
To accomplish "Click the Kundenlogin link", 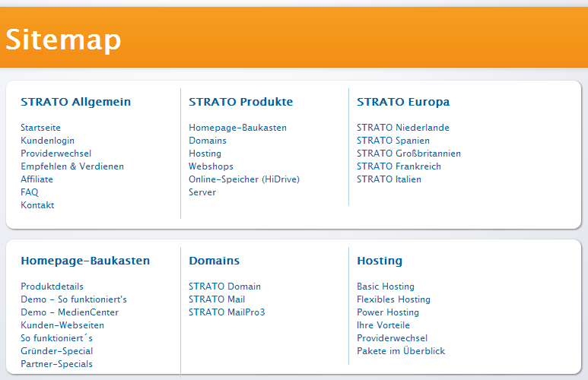I will (x=47, y=141).
